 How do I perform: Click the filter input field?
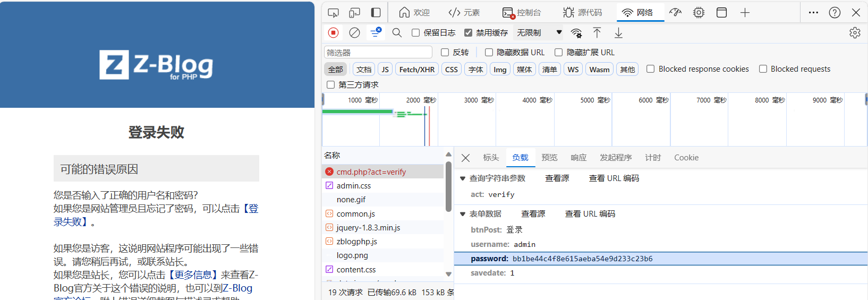378,52
